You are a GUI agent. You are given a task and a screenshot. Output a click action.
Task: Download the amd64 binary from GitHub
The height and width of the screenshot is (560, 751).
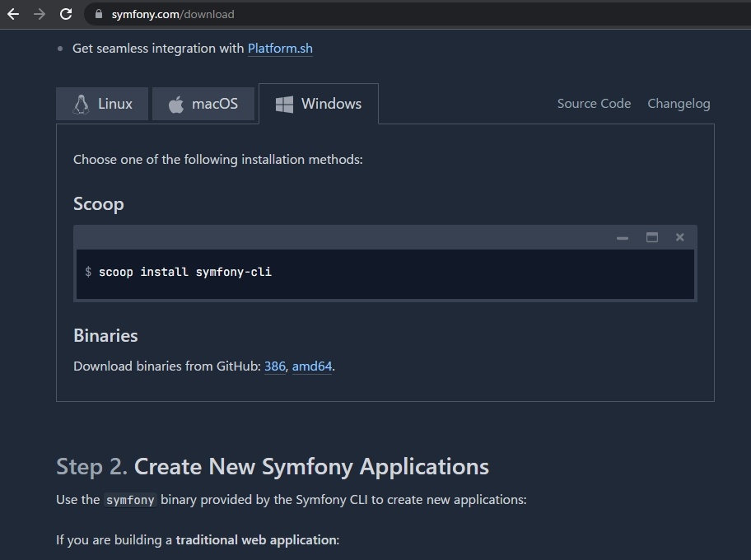tap(312, 366)
